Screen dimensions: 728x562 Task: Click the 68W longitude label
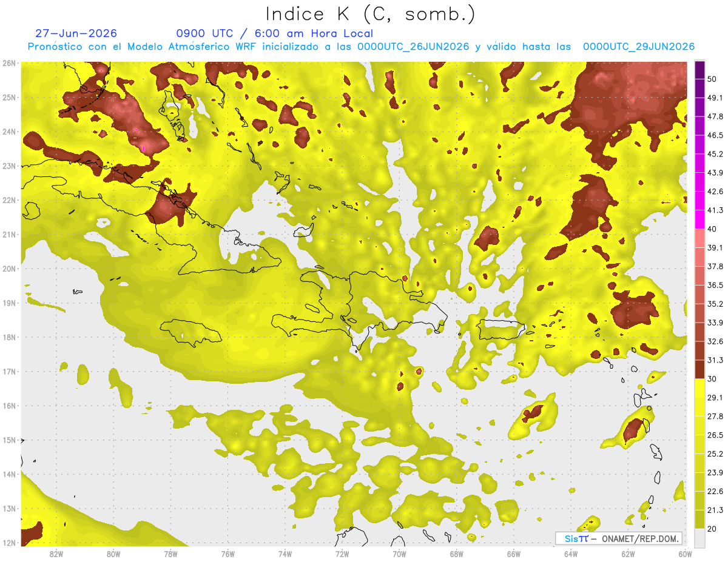pos(457,554)
